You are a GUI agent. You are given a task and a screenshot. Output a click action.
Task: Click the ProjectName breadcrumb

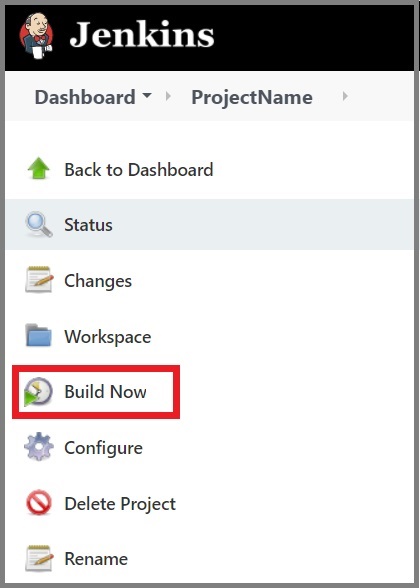[252, 98]
